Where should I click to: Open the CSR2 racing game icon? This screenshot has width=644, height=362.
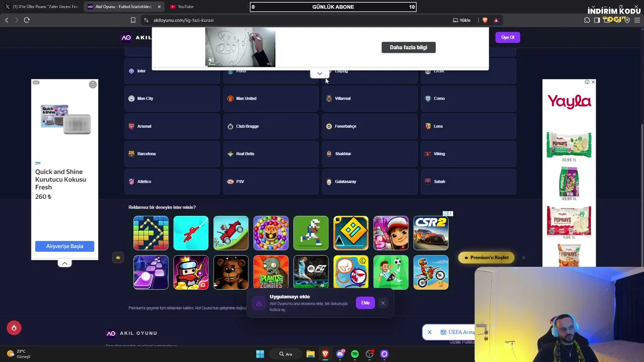pos(431,233)
